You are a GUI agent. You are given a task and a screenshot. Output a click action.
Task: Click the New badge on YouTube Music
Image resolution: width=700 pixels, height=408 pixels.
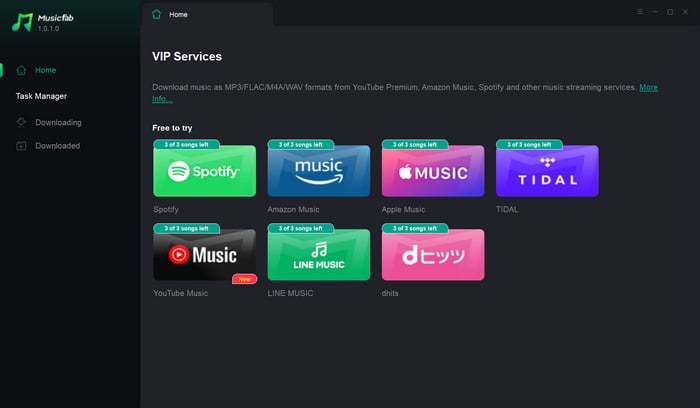click(244, 279)
